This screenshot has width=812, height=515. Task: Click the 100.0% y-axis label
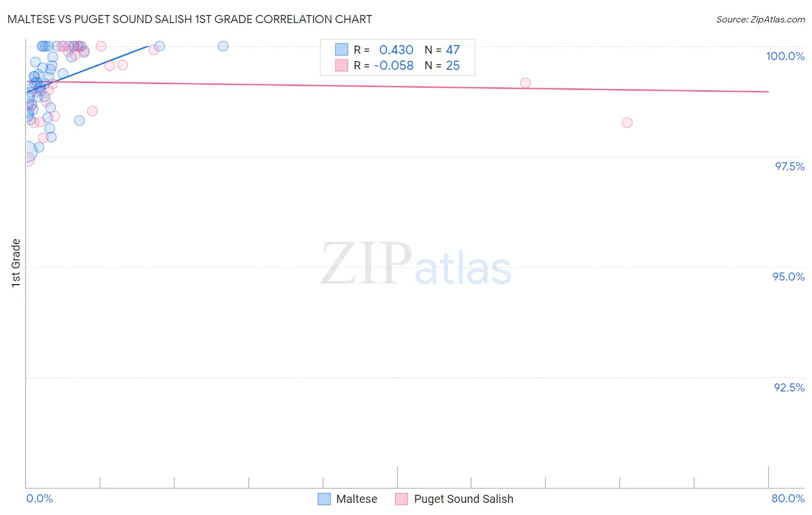tap(785, 56)
